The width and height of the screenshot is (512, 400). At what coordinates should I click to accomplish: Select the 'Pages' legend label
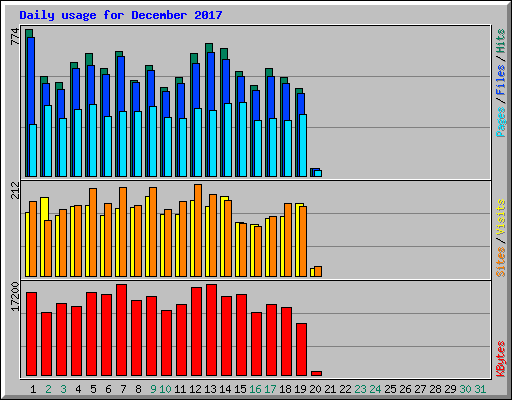501,122
